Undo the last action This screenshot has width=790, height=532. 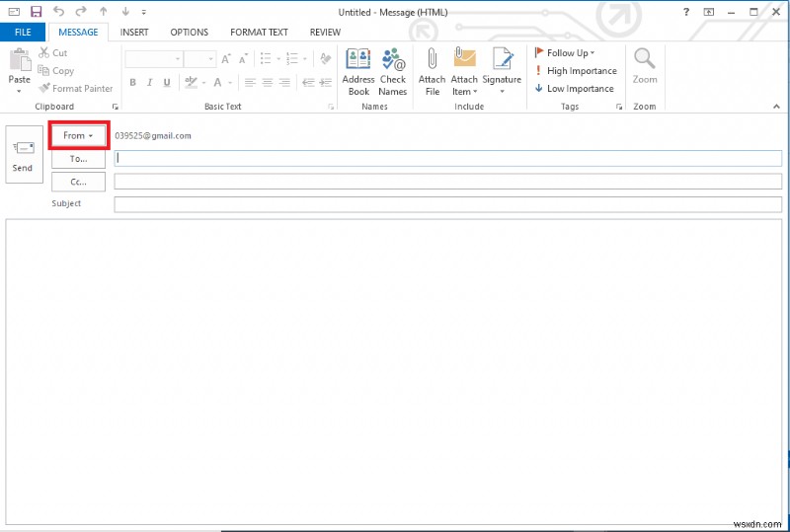(x=58, y=11)
